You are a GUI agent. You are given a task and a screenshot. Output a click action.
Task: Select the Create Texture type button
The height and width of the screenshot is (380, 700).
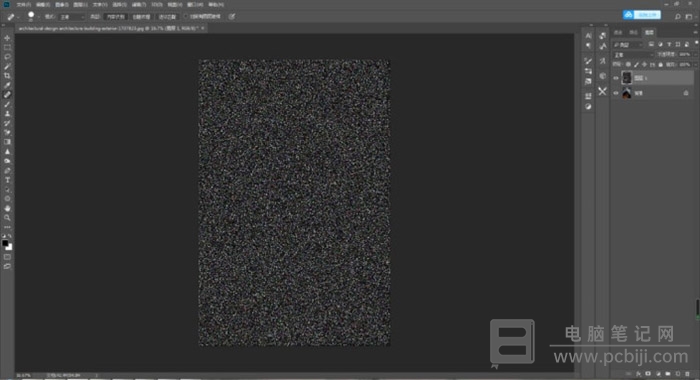(142, 17)
